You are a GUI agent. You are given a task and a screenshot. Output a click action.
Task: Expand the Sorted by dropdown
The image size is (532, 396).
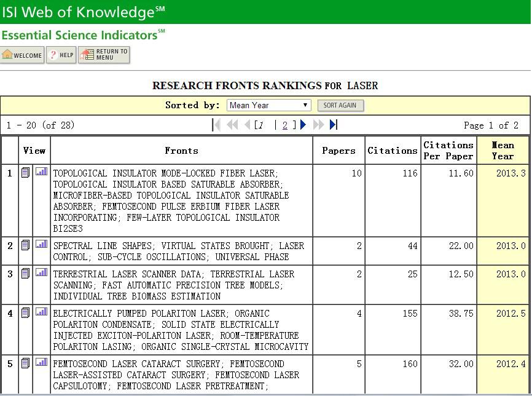coord(268,105)
